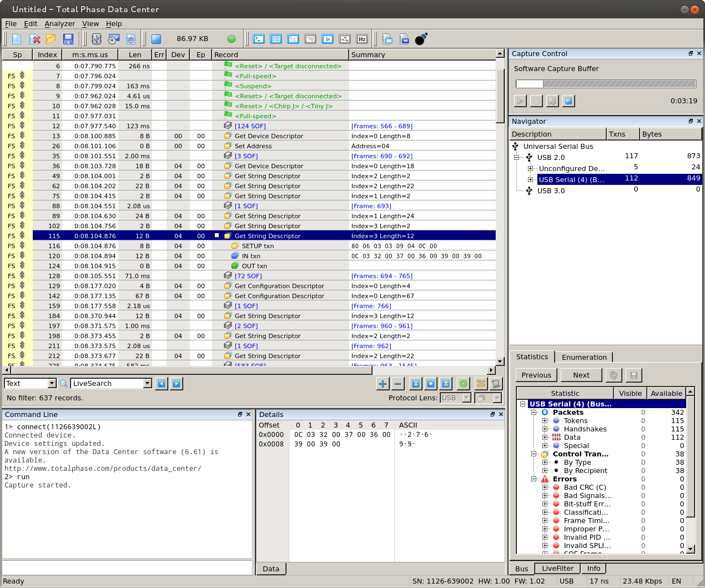Undock the Details panel using float icon
Image resolution: width=705 pixels, height=588 pixels.
coord(492,414)
